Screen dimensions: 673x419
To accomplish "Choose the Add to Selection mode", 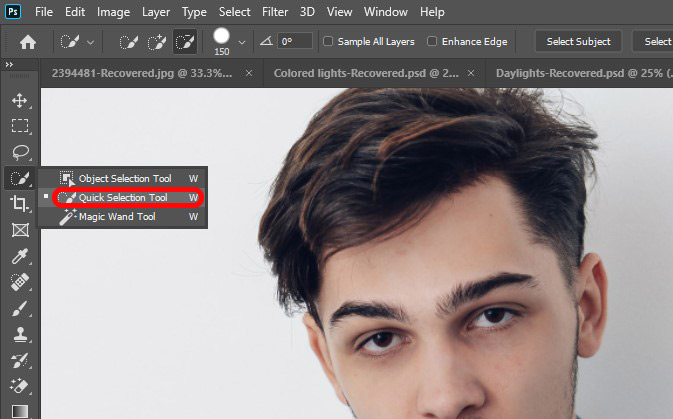I will pos(157,42).
